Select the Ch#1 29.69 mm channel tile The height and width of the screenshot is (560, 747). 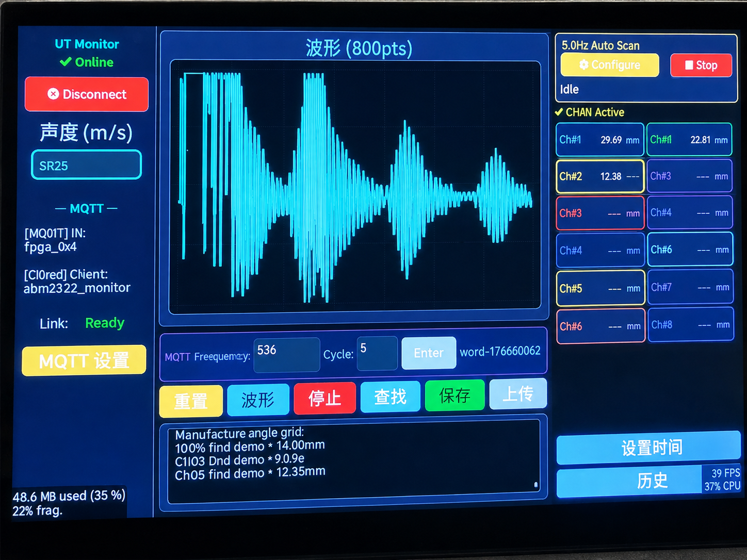pyautogui.click(x=600, y=140)
